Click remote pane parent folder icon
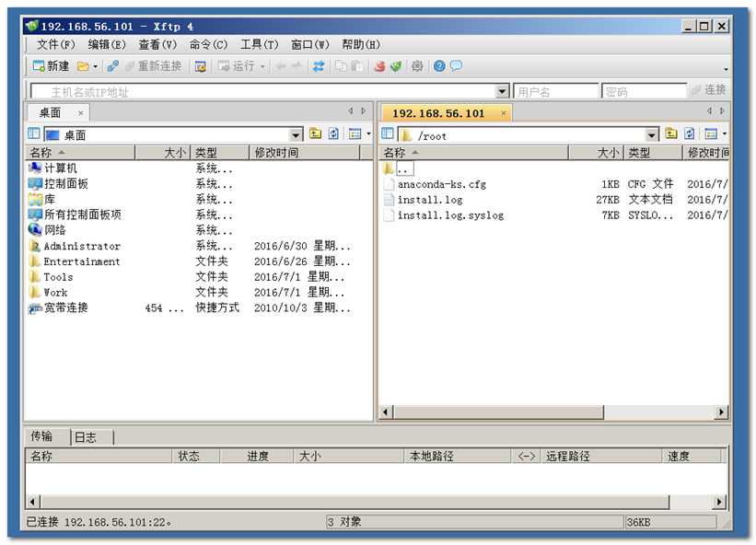756x545 pixels. point(671,133)
